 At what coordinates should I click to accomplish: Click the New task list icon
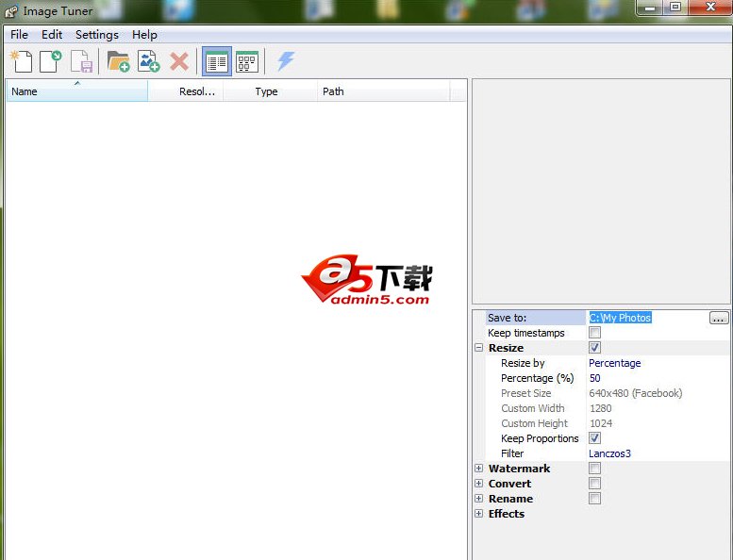coord(21,62)
